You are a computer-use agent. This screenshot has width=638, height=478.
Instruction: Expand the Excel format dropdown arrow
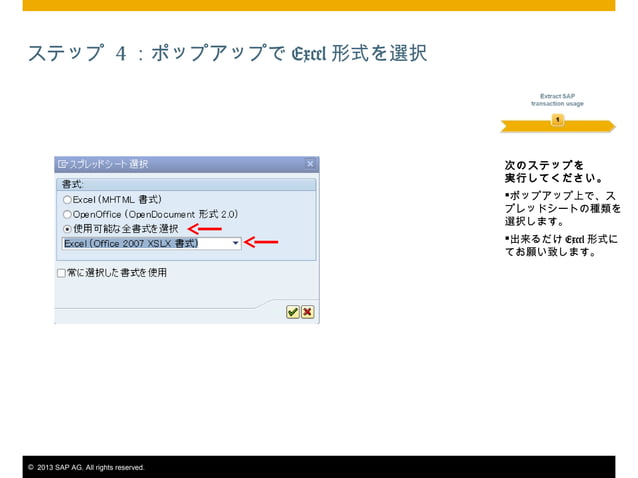pos(235,243)
